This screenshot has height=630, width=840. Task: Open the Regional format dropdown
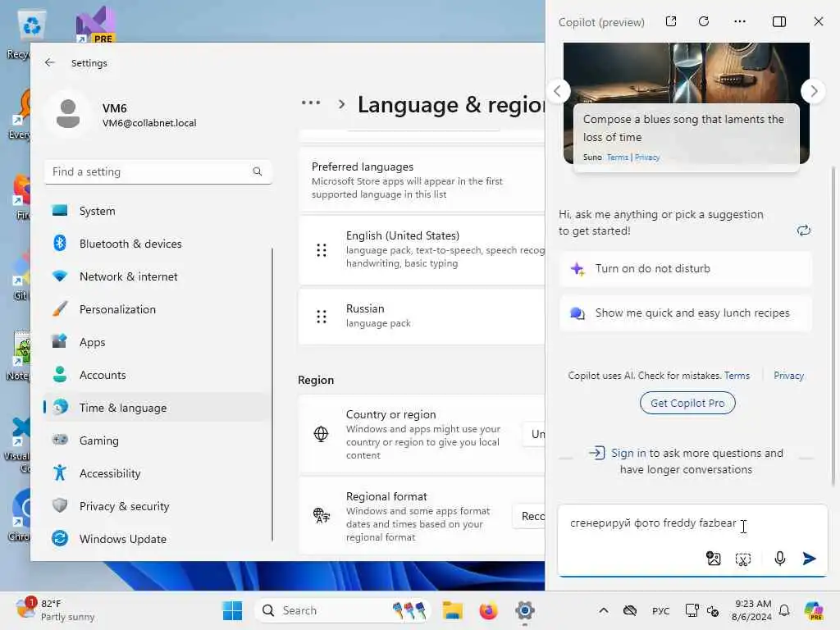pyautogui.click(x=529, y=517)
